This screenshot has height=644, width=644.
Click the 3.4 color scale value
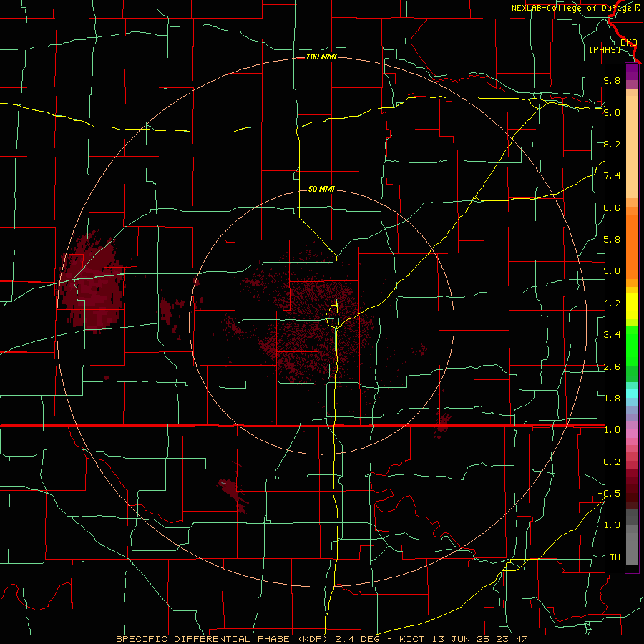(612, 335)
